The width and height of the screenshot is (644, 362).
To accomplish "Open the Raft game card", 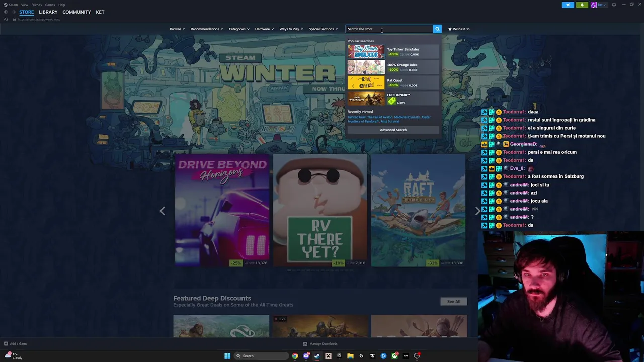I will pos(418,211).
